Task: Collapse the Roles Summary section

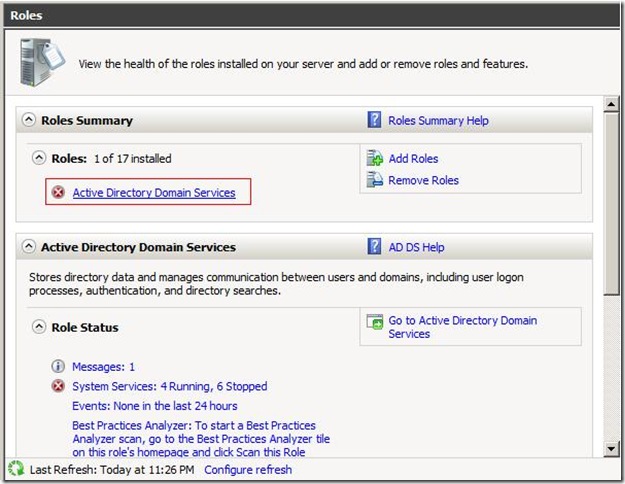Action: (x=28, y=119)
